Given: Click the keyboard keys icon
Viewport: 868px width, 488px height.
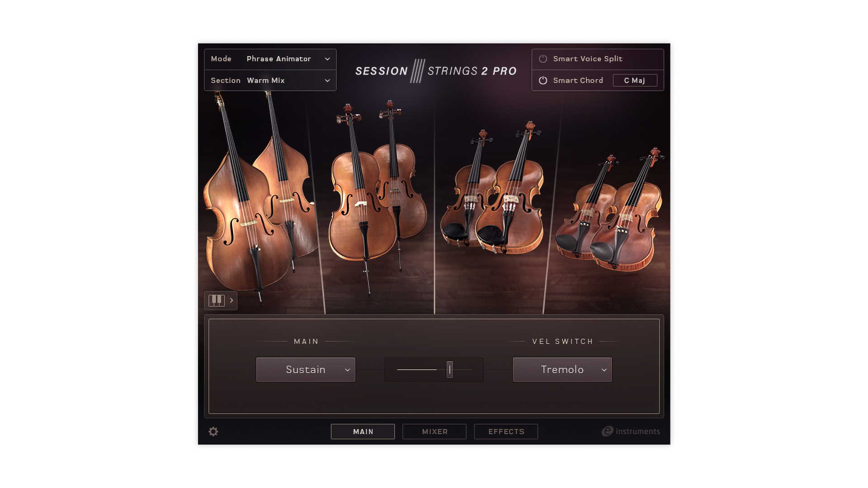Looking at the screenshot, I should [217, 300].
